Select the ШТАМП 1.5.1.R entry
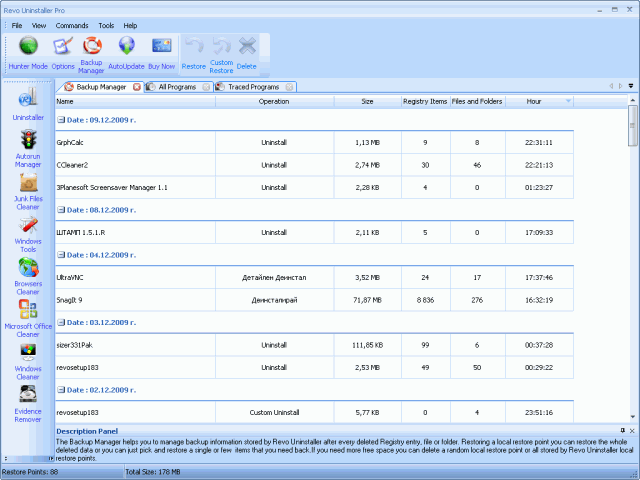Image resolution: width=640 pixels, height=480 pixels. tap(314, 232)
